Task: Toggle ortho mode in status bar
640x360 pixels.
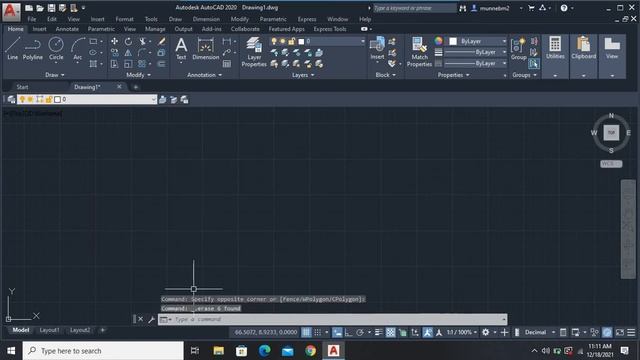Action: click(349, 333)
